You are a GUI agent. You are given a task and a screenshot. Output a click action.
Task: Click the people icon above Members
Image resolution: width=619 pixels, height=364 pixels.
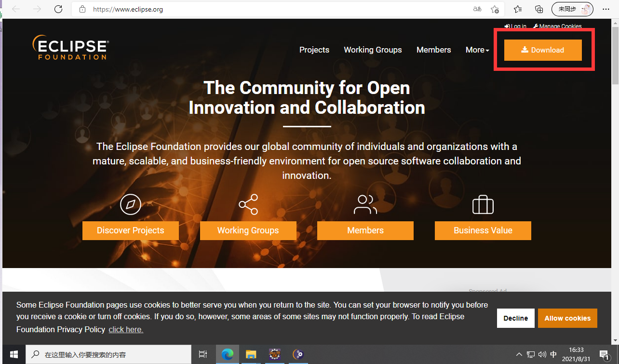pyautogui.click(x=365, y=204)
